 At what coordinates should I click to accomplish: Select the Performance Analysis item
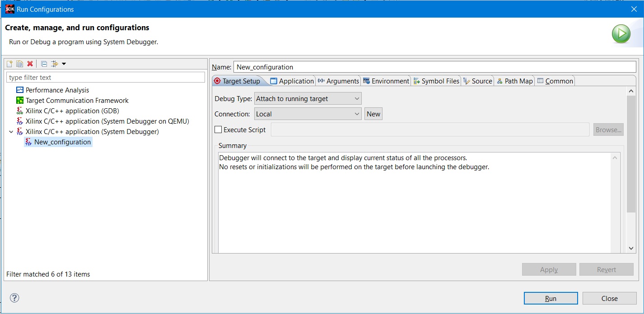(x=57, y=90)
